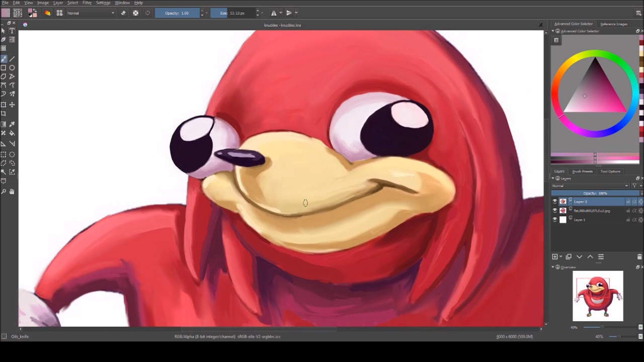Viewport: 644px width, 362px height.
Task: Click the reload brush preset icon
Action: point(147,13)
